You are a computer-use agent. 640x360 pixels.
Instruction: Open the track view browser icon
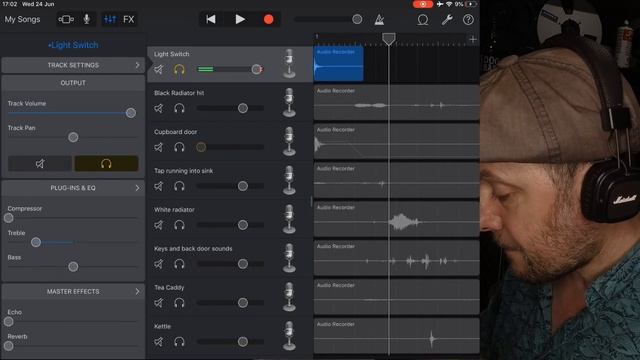(x=66, y=19)
